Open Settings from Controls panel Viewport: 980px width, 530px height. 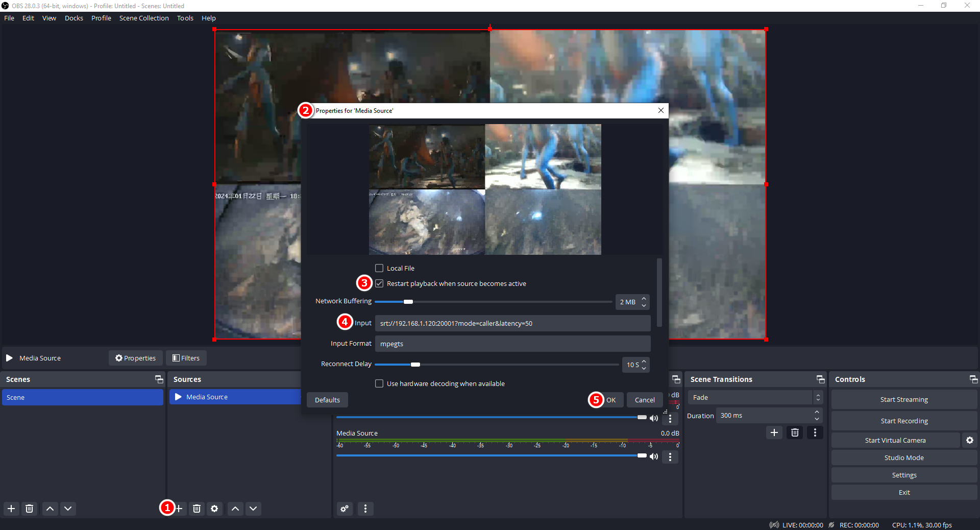904,475
